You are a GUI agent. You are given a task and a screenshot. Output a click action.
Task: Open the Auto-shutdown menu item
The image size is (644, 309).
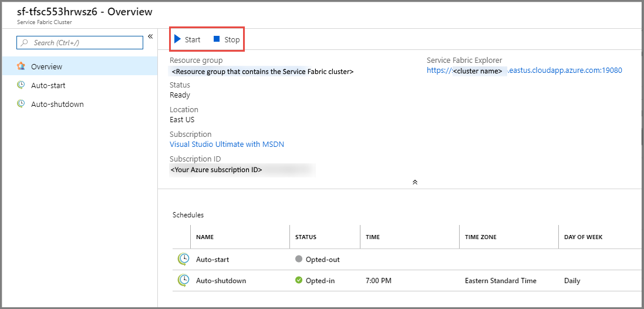(80, 104)
